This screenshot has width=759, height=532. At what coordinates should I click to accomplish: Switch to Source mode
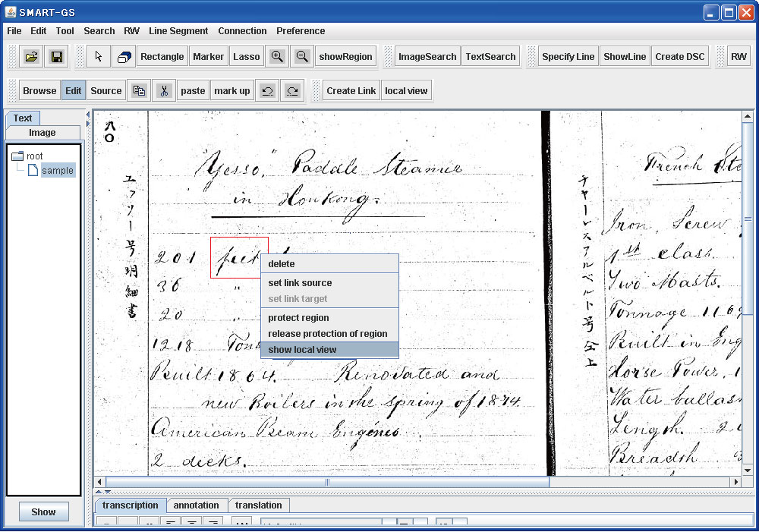(x=106, y=91)
